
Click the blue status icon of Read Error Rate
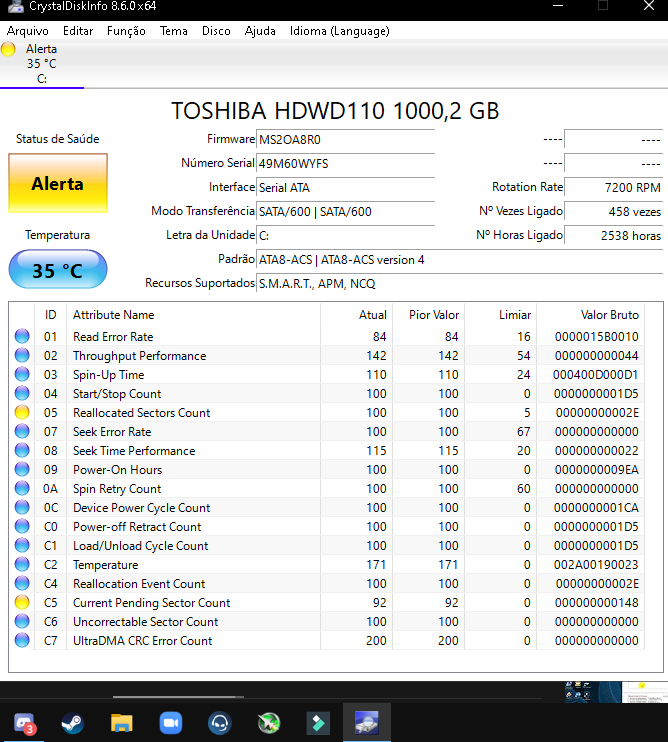point(22,336)
